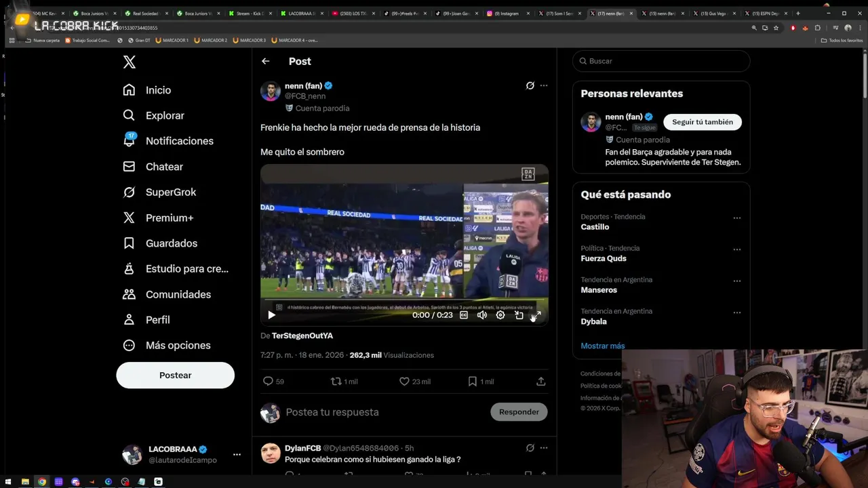Open Estudio para creadores entry
The height and width of the screenshot is (488, 868).
(176, 268)
